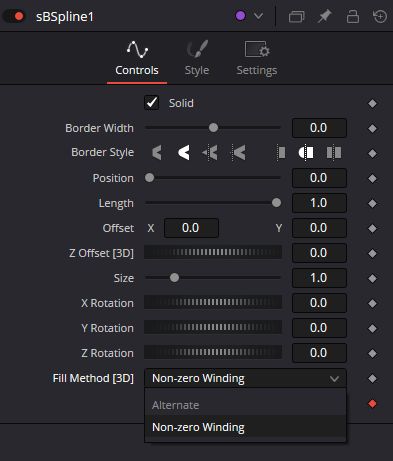Toggle the sBSpline1 node enable switch
This screenshot has height=461, width=393.
(14, 16)
